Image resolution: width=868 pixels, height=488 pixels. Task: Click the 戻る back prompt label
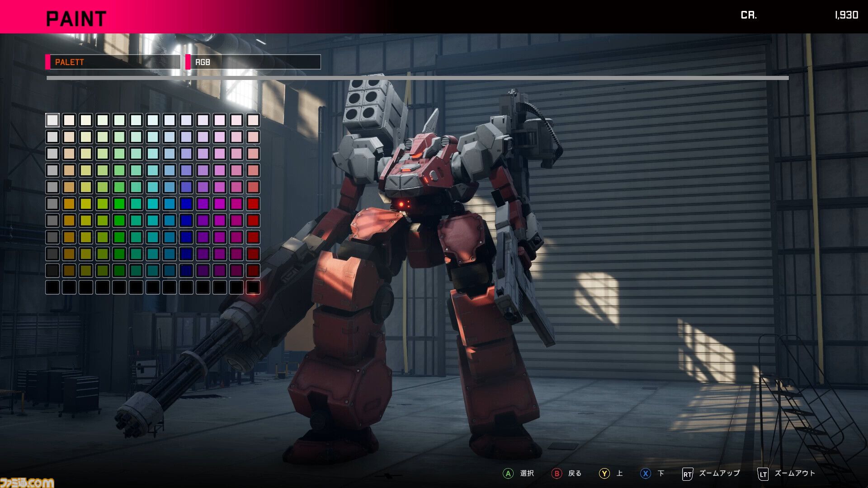(575, 473)
